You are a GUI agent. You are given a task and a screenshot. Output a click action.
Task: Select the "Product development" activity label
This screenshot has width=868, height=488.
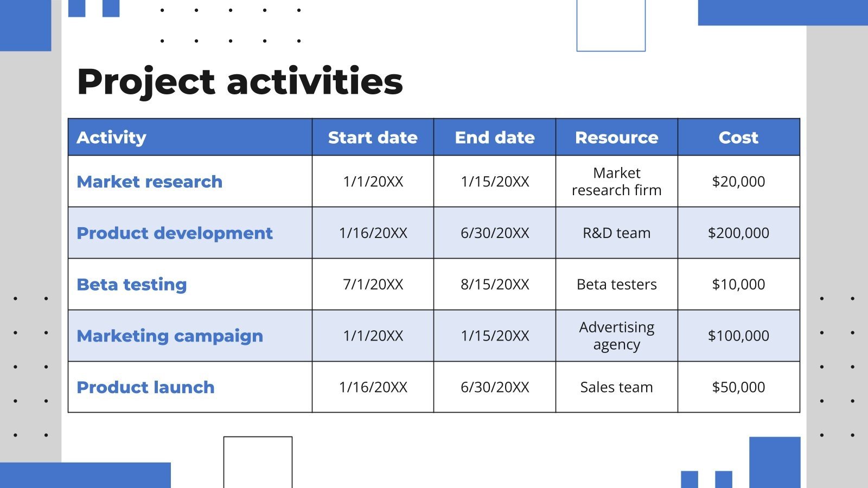pos(175,233)
